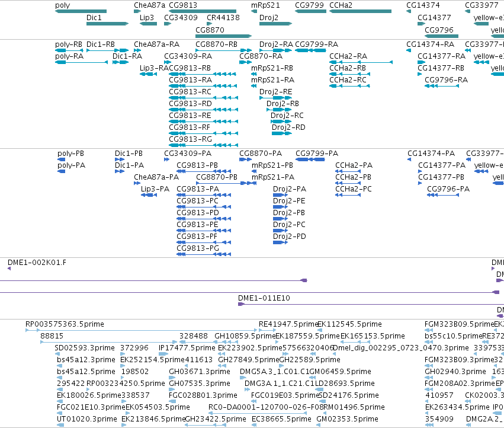Select the poly-RA transcript
The height and width of the screenshot is (428, 504).
[x=81, y=62]
